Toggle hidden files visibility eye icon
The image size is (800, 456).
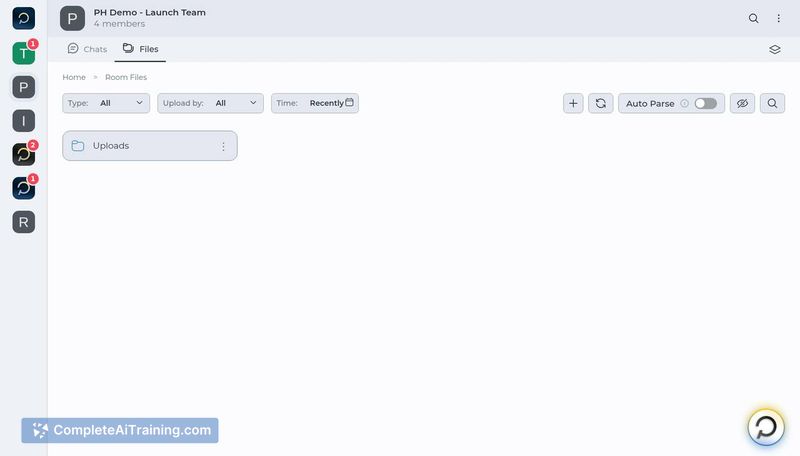click(x=742, y=104)
